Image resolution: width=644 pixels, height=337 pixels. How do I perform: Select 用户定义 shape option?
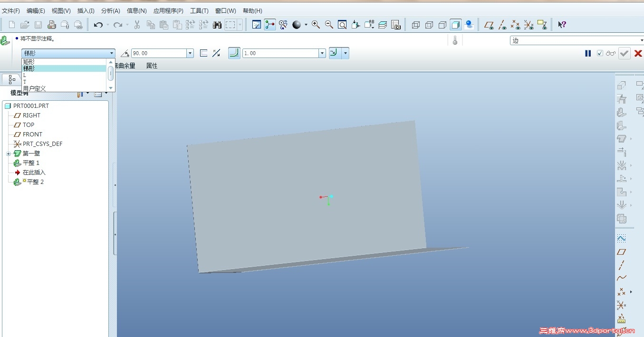point(64,88)
